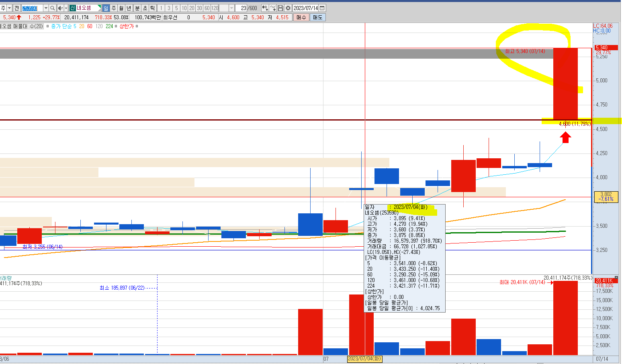Open chart settings gear icon

click(x=288, y=8)
